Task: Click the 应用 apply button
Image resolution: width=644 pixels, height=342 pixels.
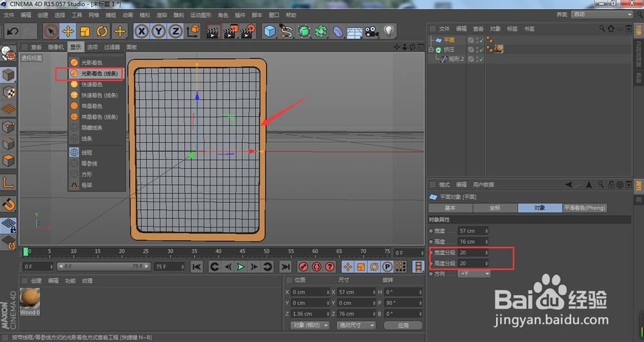Action: pos(403,325)
